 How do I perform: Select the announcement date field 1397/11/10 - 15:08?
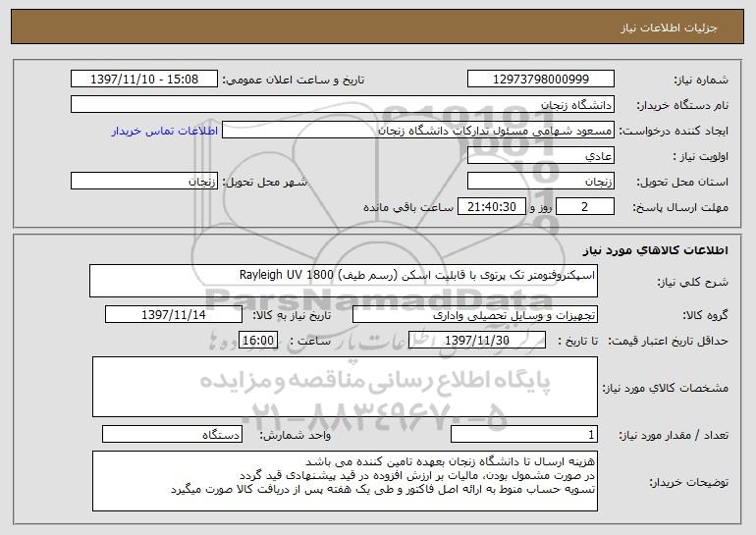[144, 79]
